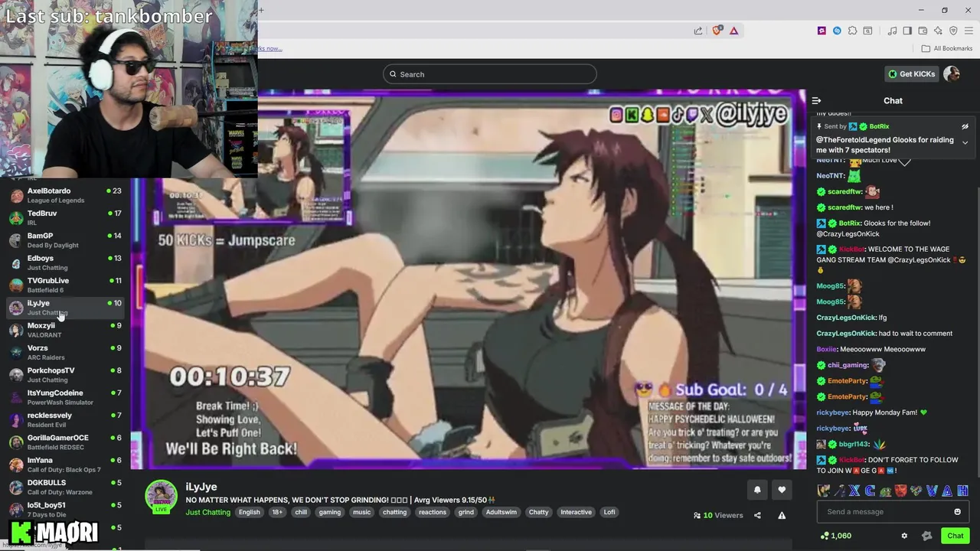
Task: Click the Brave Rewards triangle icon
Action: click(x=733, y=31)
